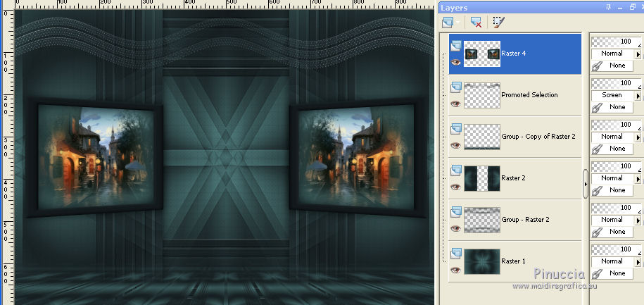Select the 'Group - Raster 2' layer name
644x305 pixels.
pyautogui.click(x=525, y=220)
